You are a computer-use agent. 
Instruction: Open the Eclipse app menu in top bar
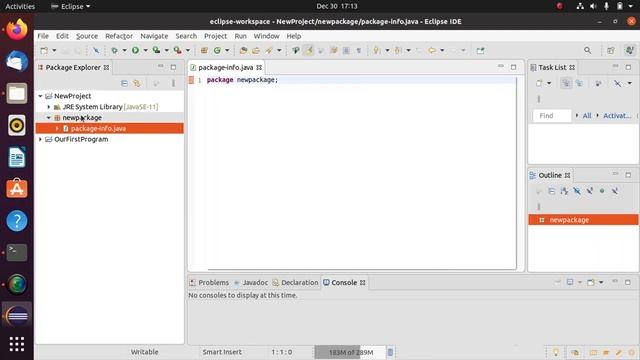pyautogui.click(x=70, y=6)
